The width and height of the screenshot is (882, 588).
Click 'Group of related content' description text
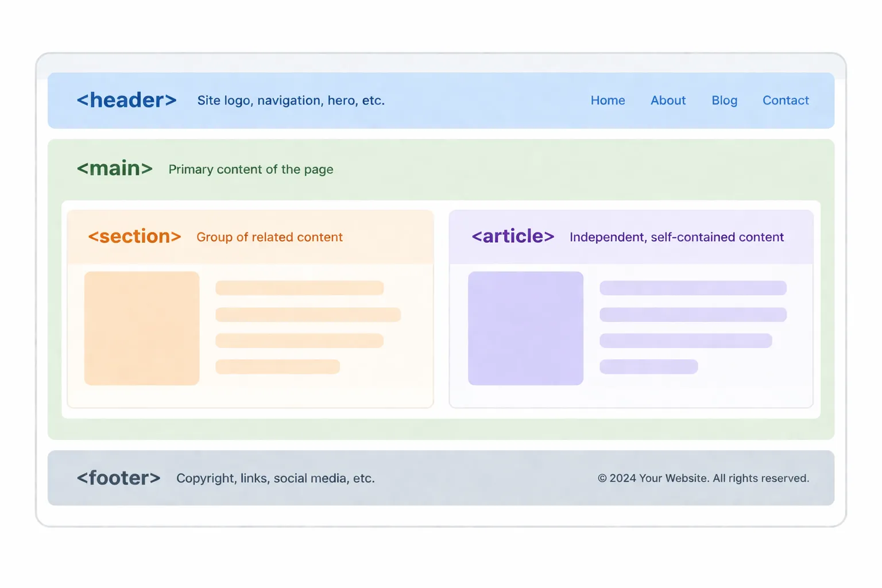pyautogui.click(x=269, y=237)
